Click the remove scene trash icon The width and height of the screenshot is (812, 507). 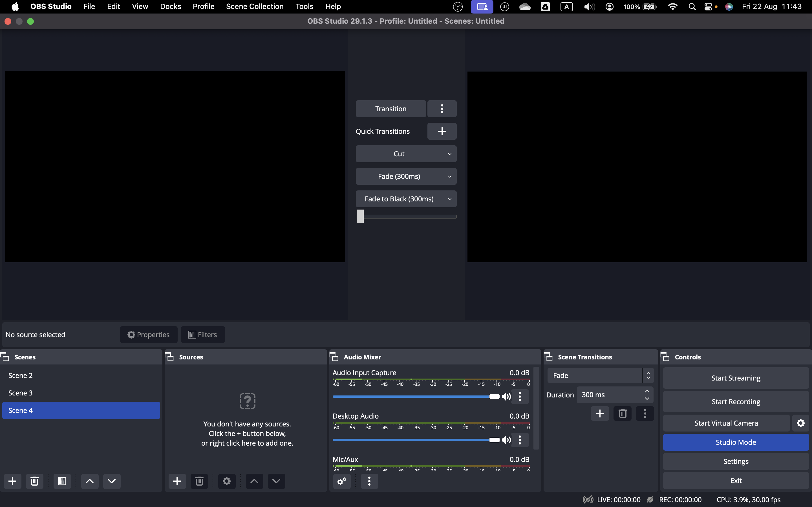pyautogui.click(x=35, y=481)
